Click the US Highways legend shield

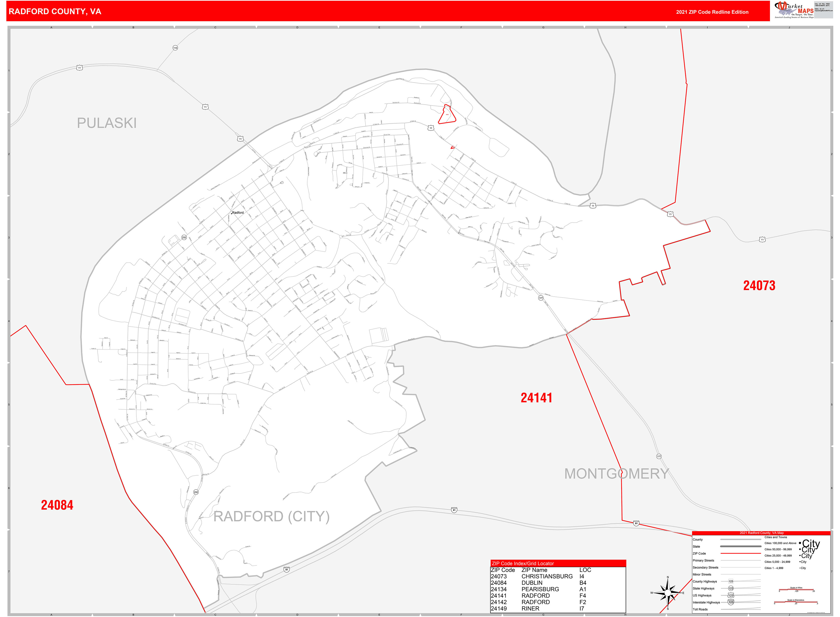click(731, 595)
